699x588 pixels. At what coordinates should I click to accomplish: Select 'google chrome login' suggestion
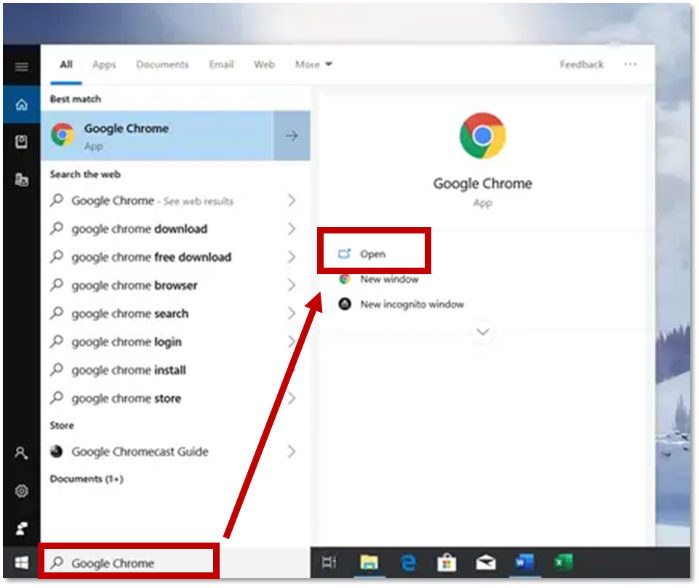tap(126, 342)
